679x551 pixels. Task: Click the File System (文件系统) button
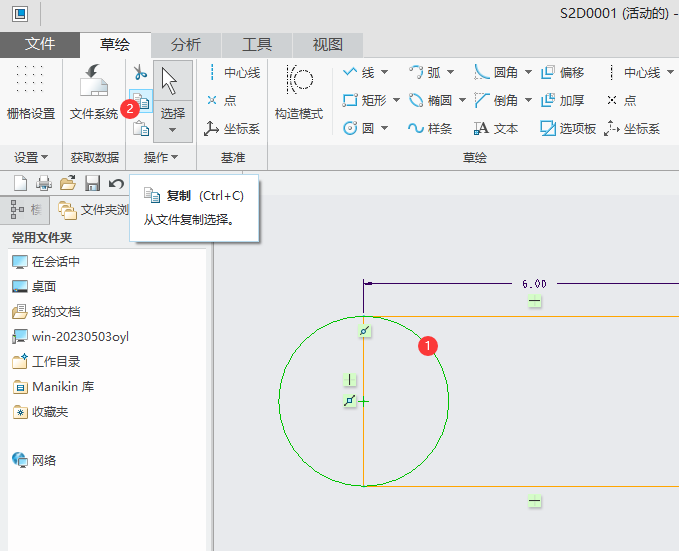point(94,92)
